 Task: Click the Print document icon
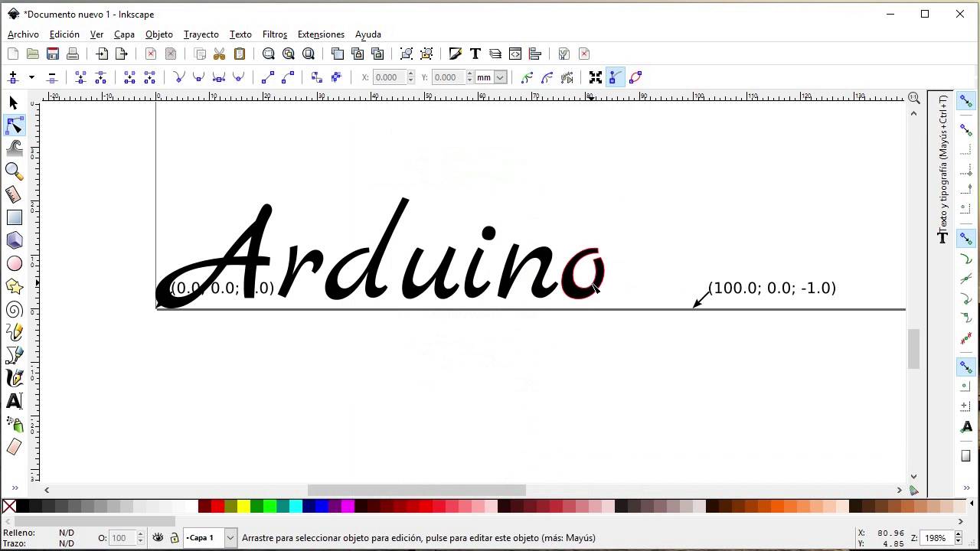pyautogui.click(x=73, y=54)
